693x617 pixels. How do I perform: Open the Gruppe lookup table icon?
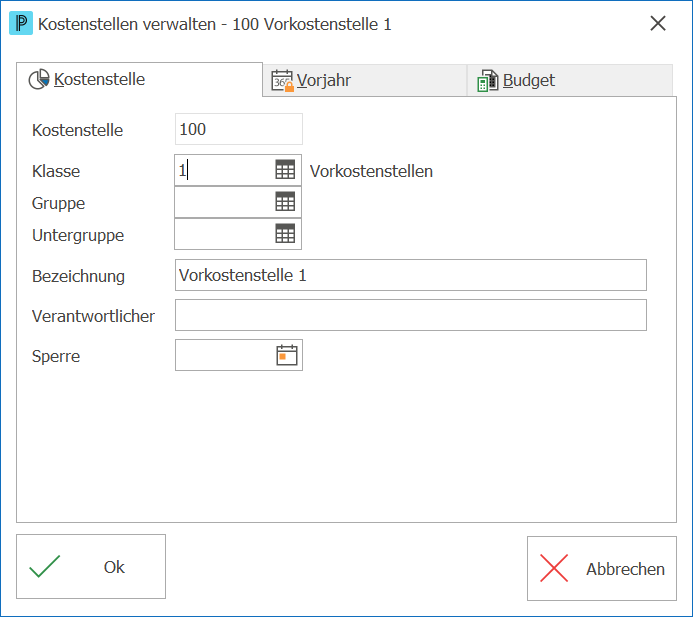pyautogui.click(x=285, y=202)
